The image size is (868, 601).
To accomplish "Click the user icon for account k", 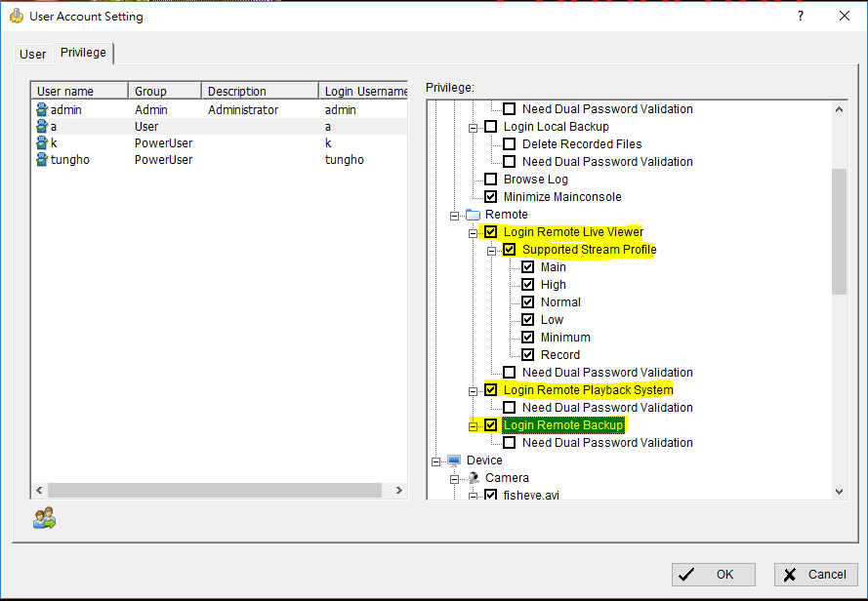I will point(42,143).
